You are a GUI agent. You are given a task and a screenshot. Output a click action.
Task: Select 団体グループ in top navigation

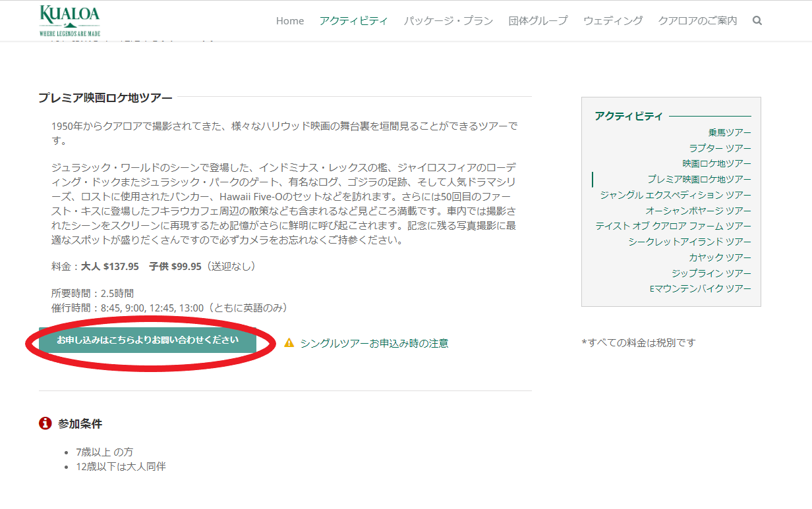click(x=538, y=21)
